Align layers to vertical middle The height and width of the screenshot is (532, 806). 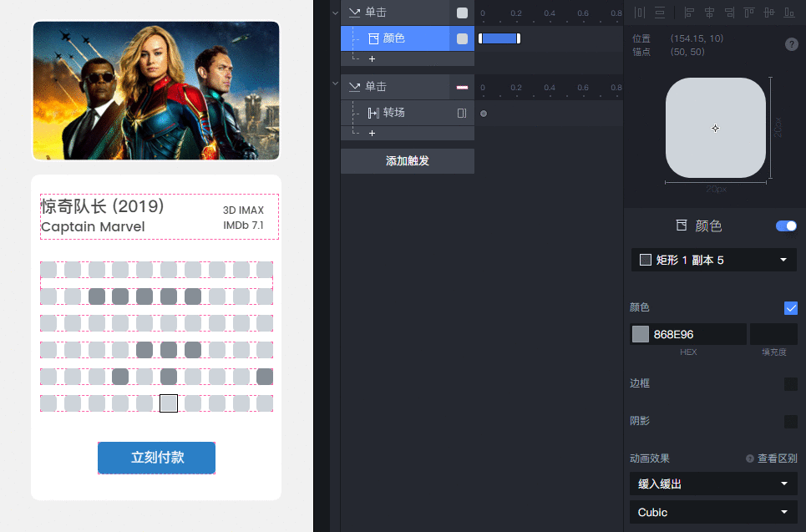pyautogui.click(x=769, y=13)
